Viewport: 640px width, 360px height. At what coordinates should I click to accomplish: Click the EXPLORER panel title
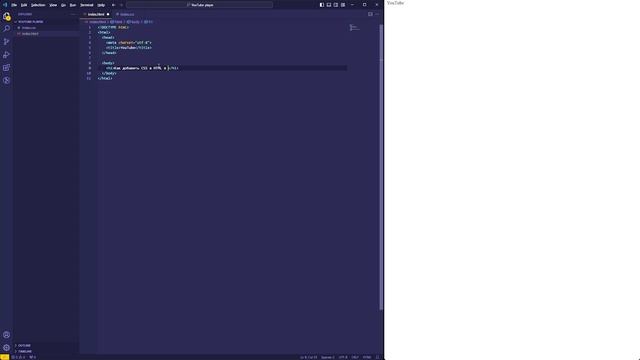click(25, 14)
